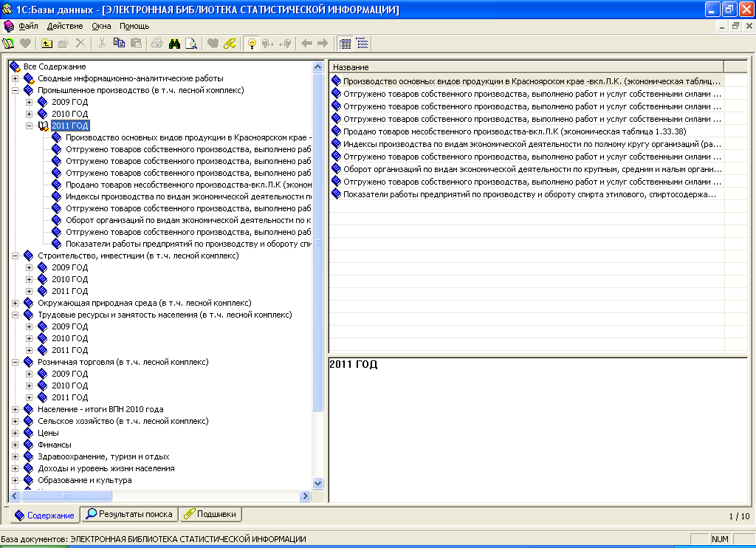756x548 pixels.
Task: Click the bulb with left arrow icon
Action: click(286, 44)
